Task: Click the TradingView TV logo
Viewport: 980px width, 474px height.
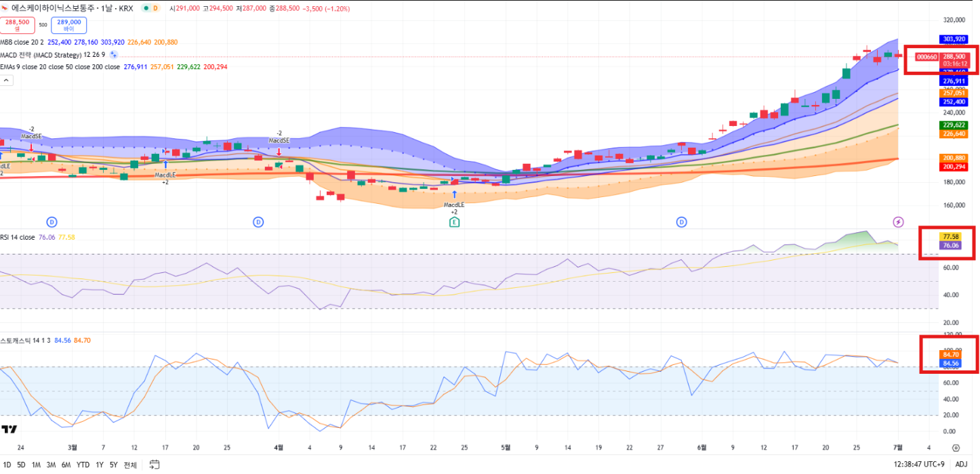Action: 9,429
